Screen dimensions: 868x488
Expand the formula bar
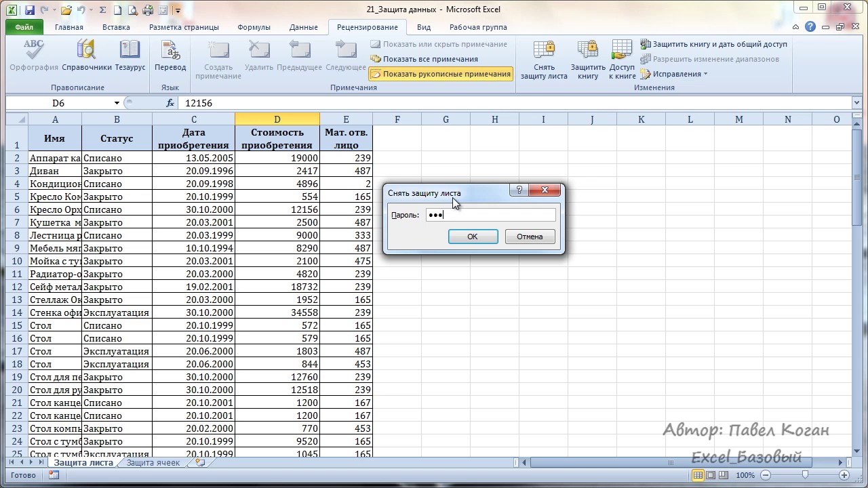(857, 103)
